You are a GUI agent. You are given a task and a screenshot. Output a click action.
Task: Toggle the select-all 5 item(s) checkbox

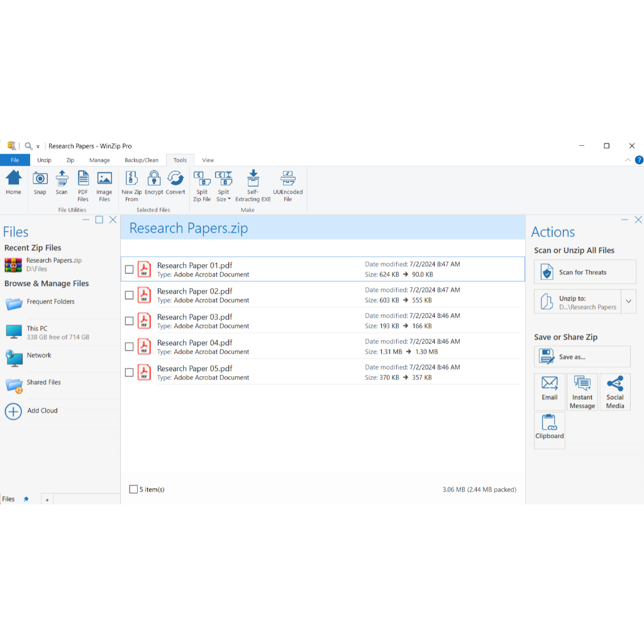click(133, 489)
